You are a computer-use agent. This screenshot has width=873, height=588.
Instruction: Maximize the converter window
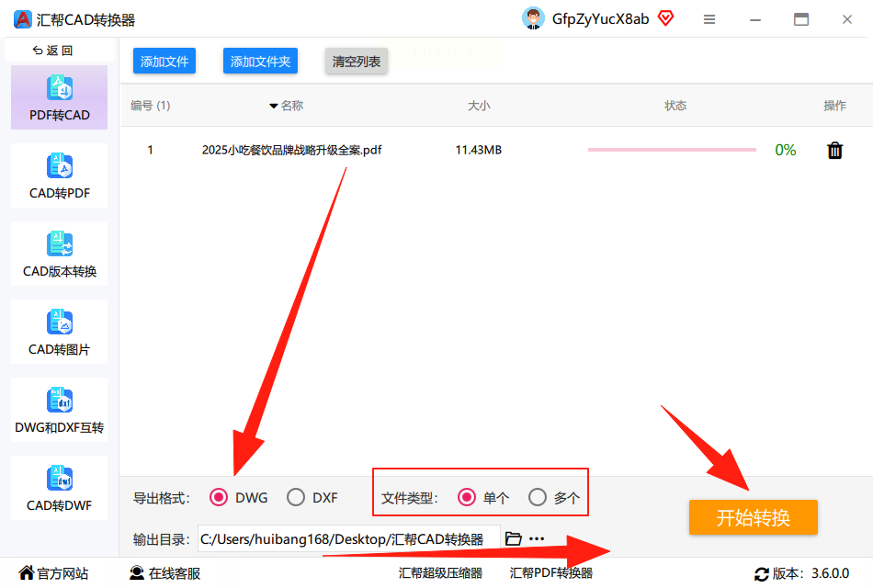click(801, 19)
